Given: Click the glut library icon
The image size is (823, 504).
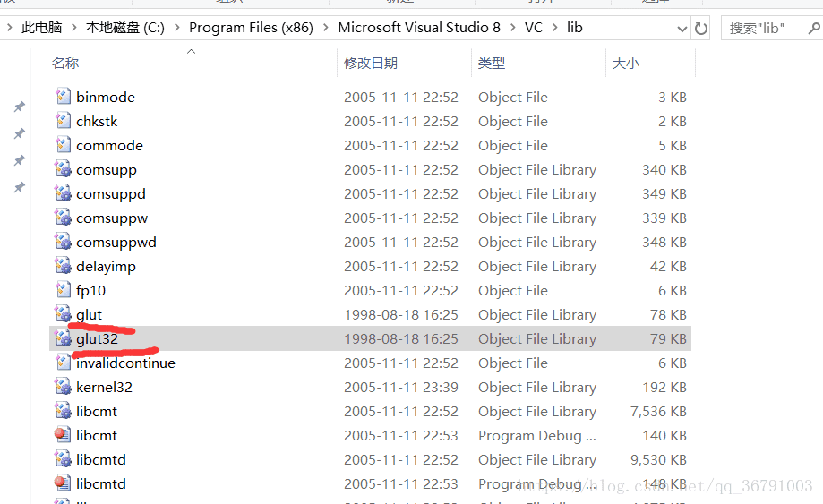Looking at the screenshot, I should click(x=63, y=313).
